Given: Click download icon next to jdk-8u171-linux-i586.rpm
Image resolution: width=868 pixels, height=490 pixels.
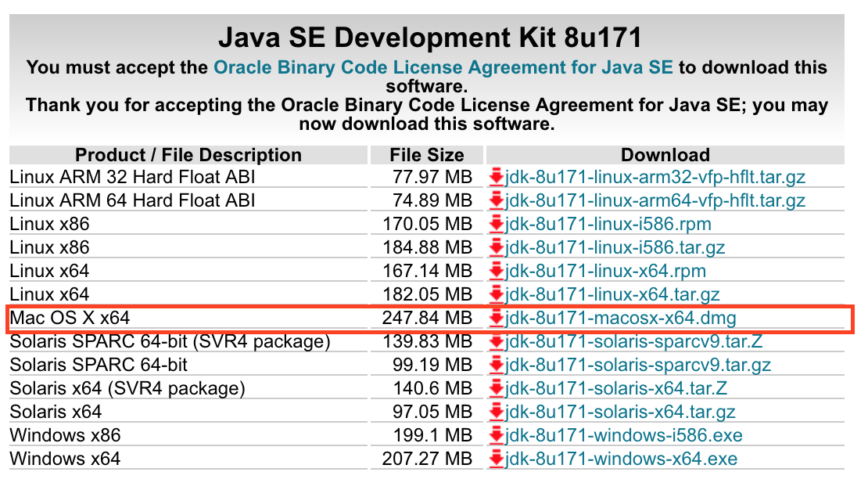Looking at the screenshot, I should pos(496,225).
